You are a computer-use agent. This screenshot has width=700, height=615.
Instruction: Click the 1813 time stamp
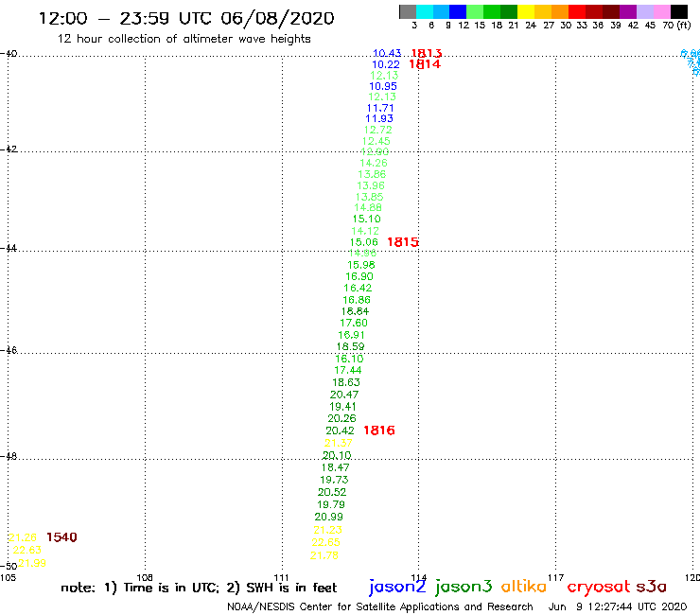(427, 54)
